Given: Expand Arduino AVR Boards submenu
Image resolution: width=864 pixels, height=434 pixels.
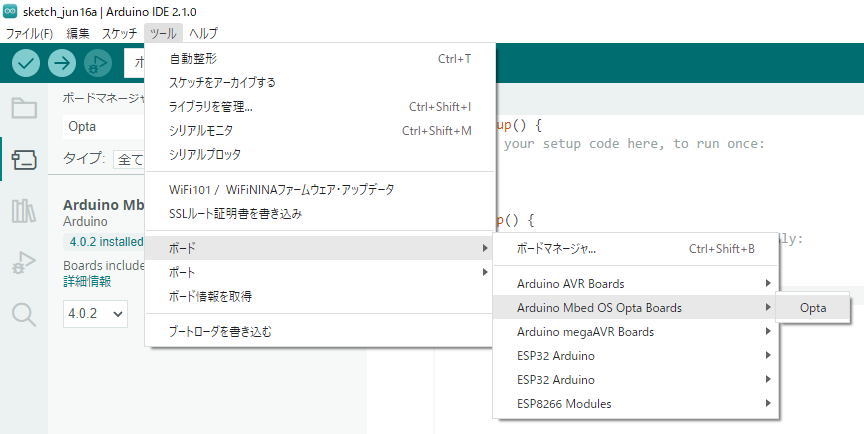Looking at the screenshot, I should [635, 284].
